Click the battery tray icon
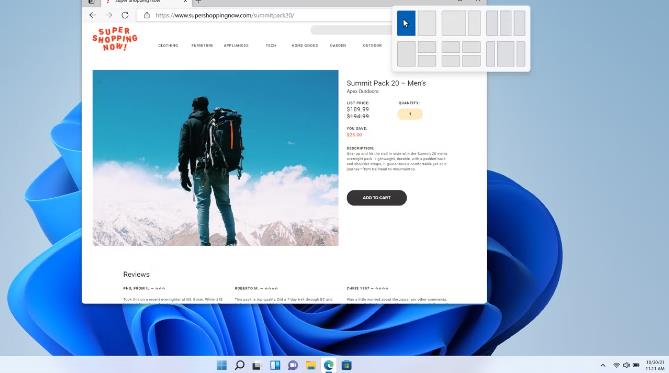This screenshot has width=669, height=373. pyautogui.click(x=636, y=365)
